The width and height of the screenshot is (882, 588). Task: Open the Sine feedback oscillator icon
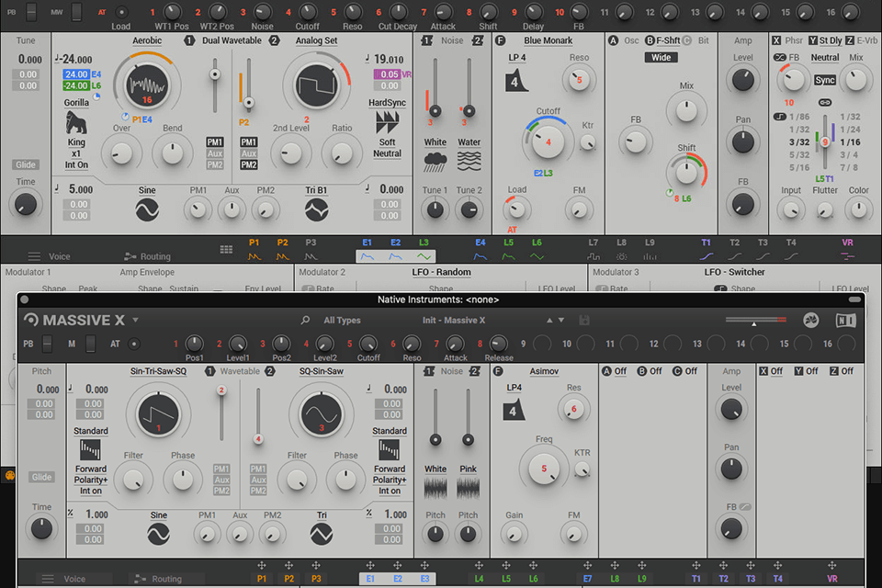click(x=149, y=209)
